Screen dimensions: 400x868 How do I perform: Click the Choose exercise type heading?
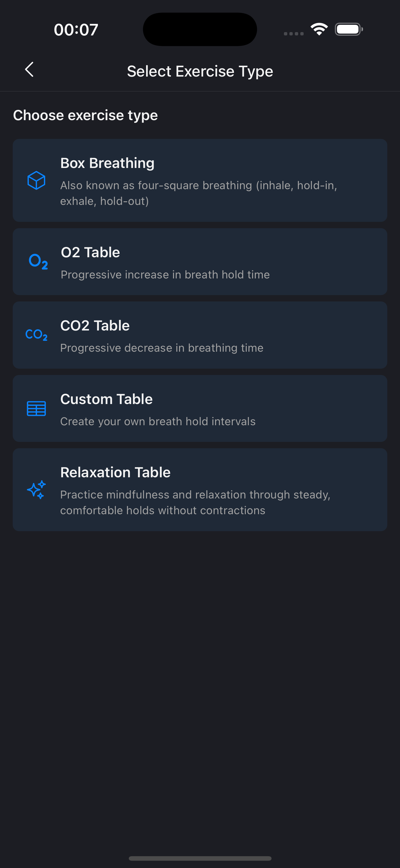point(85,115)
